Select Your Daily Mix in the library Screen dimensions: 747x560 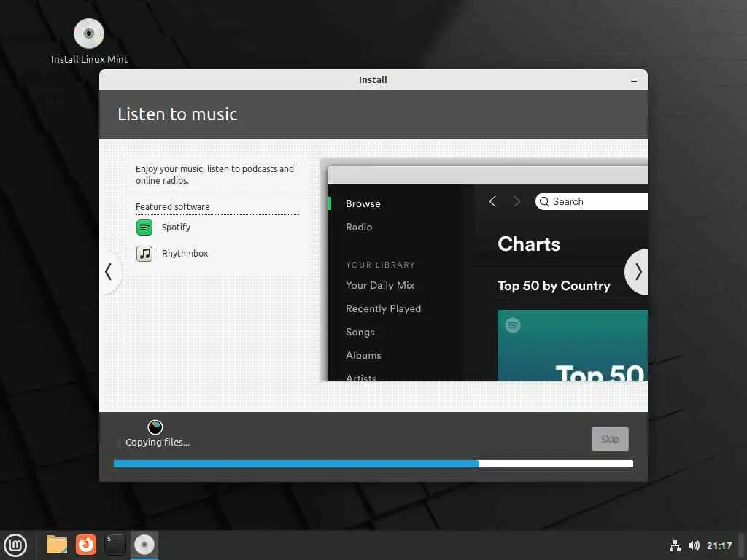[x=379, y=285]
